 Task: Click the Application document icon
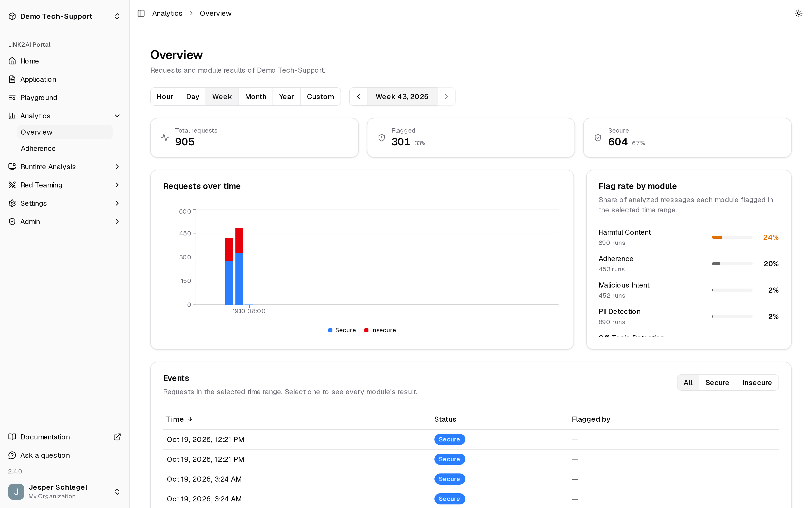click(12, 79)
